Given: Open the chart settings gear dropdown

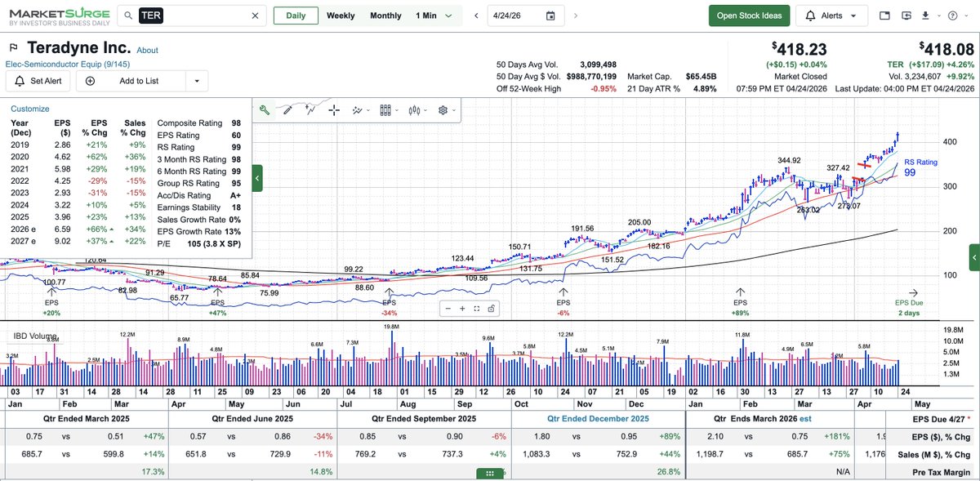Looking at the screenshot, I should 447,110.
